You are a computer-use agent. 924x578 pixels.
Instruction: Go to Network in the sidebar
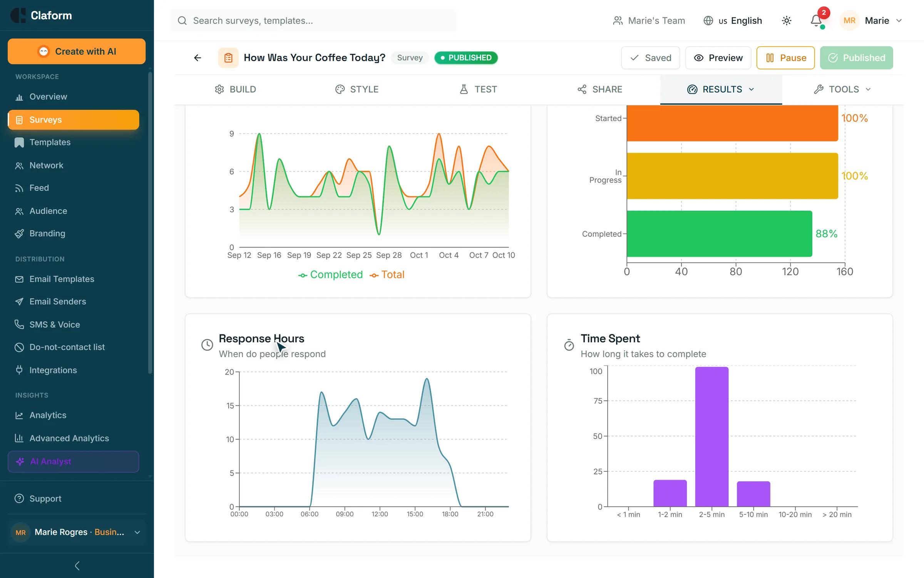click(x=73, y=165)
